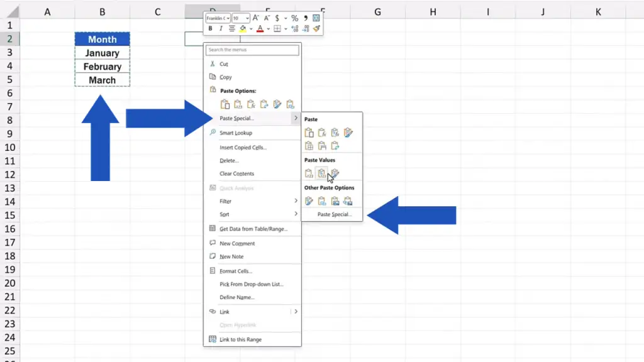This screenshot has width=644, height=362.
Task: Choose Delete... from the context menu
Action: pos(252,160)
